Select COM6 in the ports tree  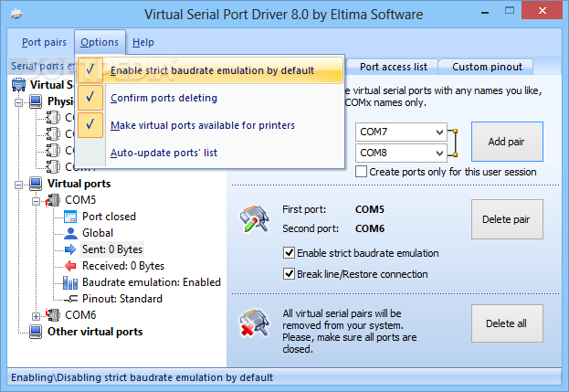80,315
